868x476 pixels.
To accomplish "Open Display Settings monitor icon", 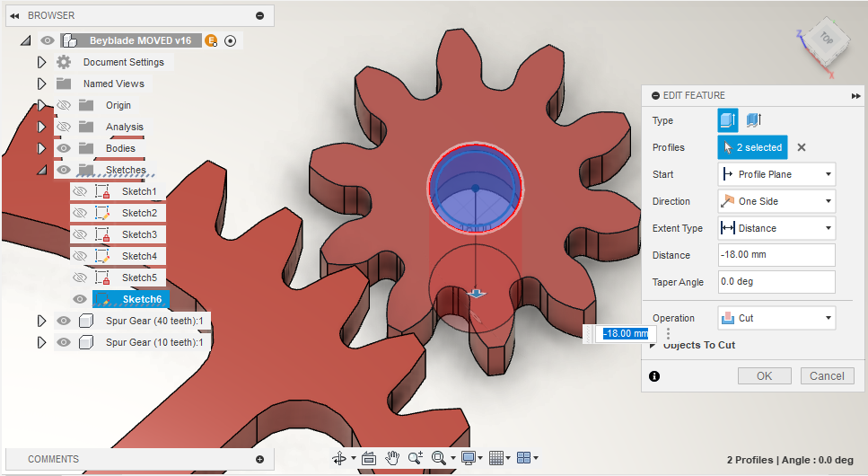I will tap(469, 458).
